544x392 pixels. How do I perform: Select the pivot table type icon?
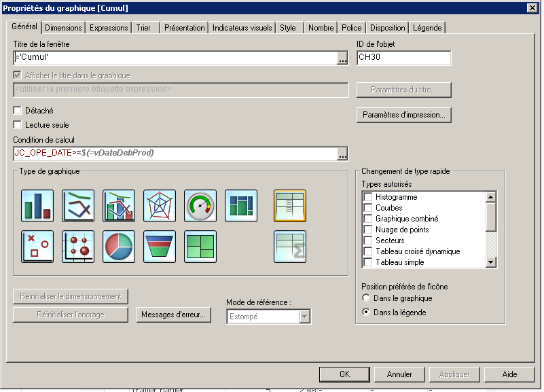click(290, 206)
